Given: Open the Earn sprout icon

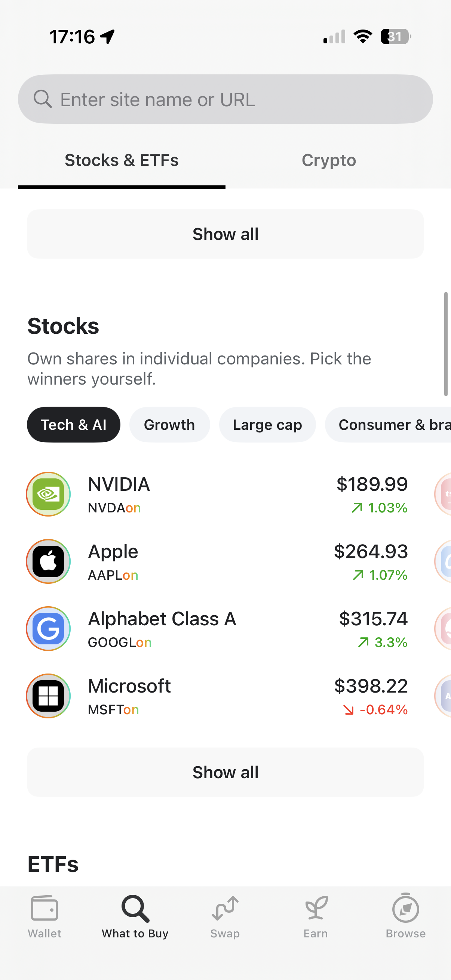Looking at the screenshot, I should point(316,908).
